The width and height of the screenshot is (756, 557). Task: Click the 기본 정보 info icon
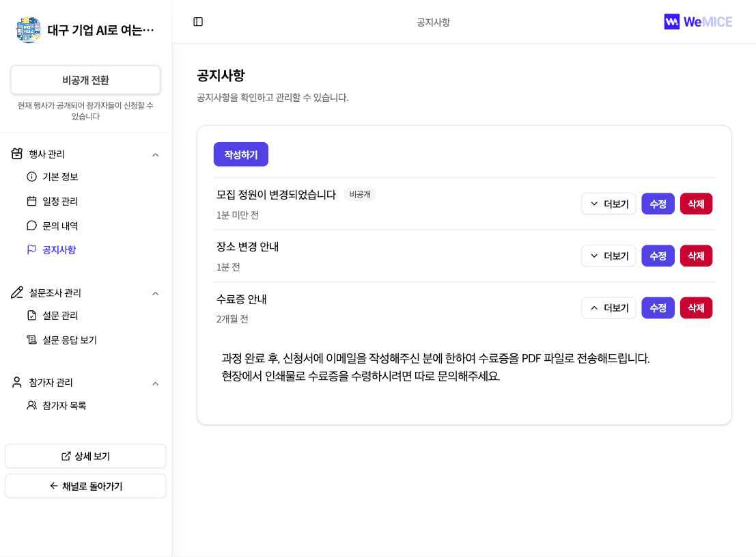coord(32,176)
